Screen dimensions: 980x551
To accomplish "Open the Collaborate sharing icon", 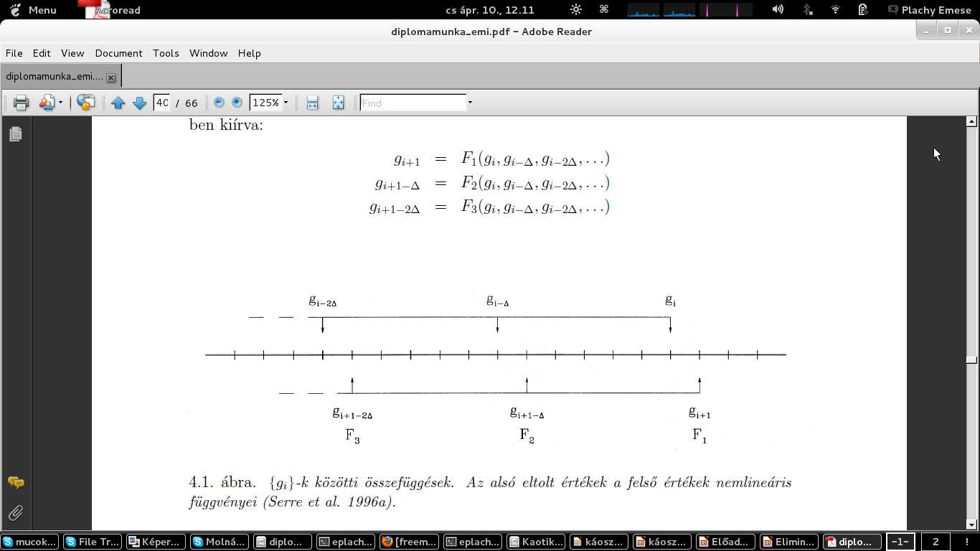I will (x=47, y=103).
